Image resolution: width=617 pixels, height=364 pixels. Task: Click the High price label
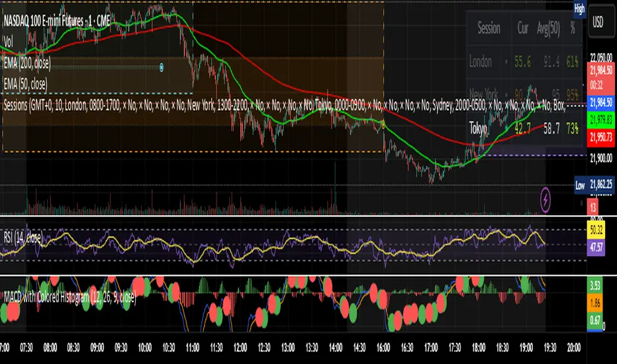click(580, 9)
